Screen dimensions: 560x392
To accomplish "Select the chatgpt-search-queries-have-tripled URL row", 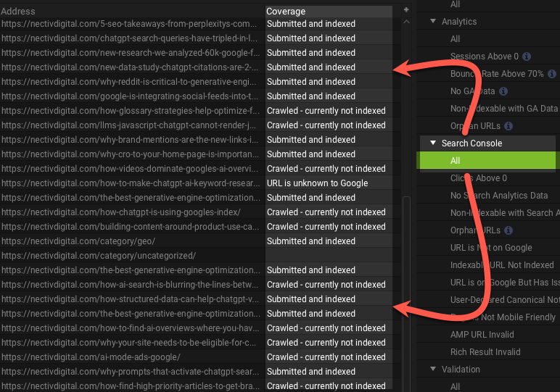I will point(129,38).
